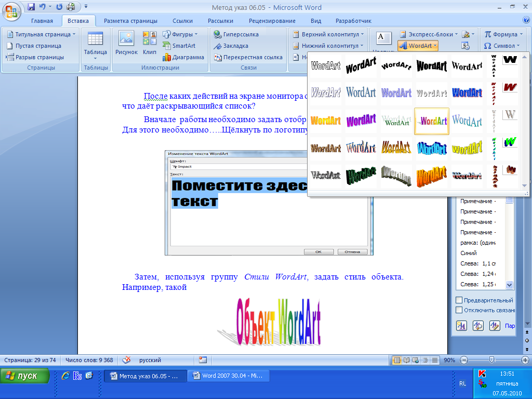Open the Формула equation dropdown
This screenshot has height=399, width=532.
503,34
